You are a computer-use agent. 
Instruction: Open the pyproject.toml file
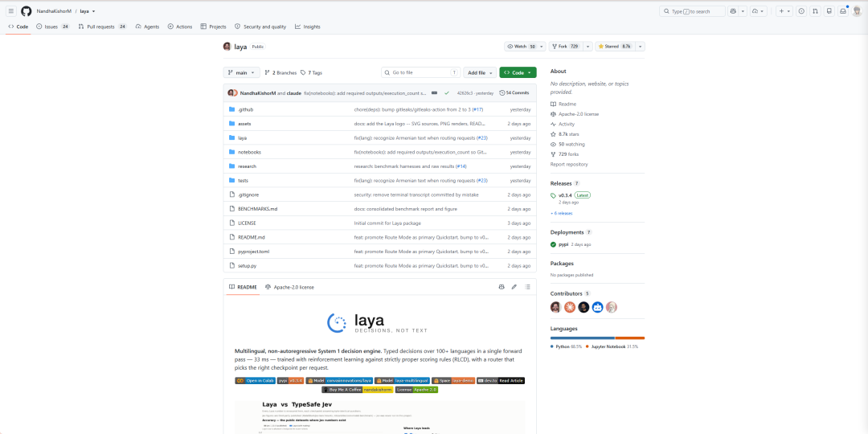[253, 252]
